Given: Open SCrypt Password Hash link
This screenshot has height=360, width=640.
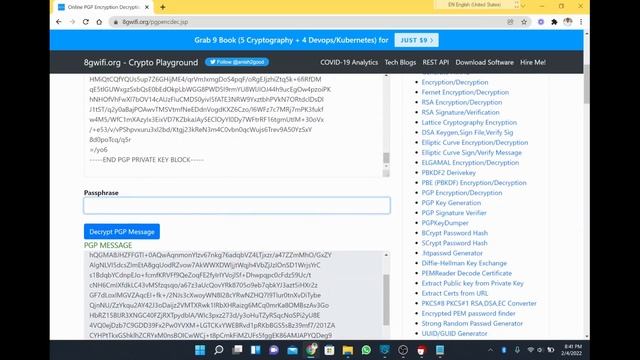Looking at the screenshot, I should 454,243.
